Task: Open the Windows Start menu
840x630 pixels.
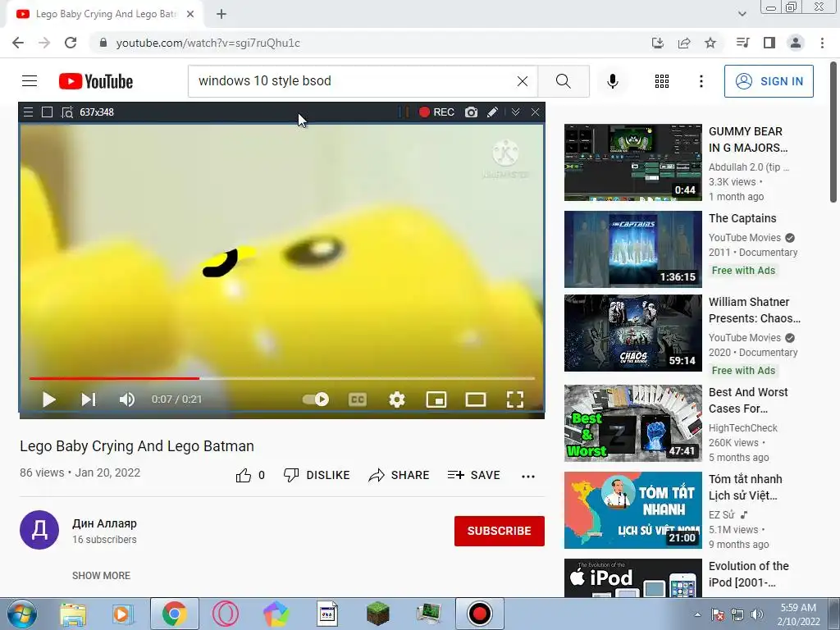Action: [21, 614]
